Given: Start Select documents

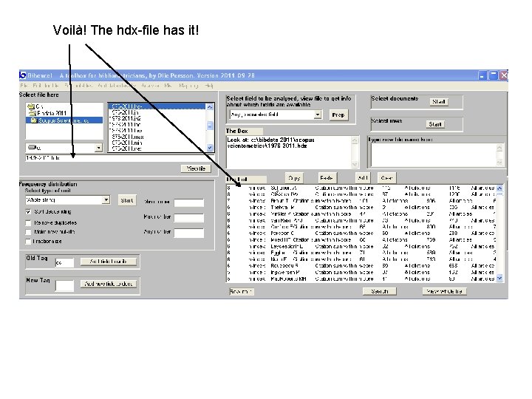Looking at the screenshot, I should tap(439, 101).
